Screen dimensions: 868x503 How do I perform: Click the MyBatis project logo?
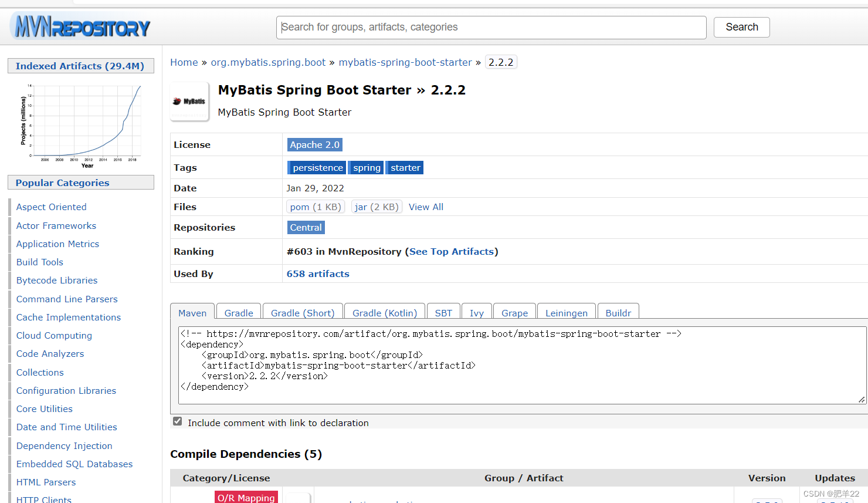(x=189, y=101)
